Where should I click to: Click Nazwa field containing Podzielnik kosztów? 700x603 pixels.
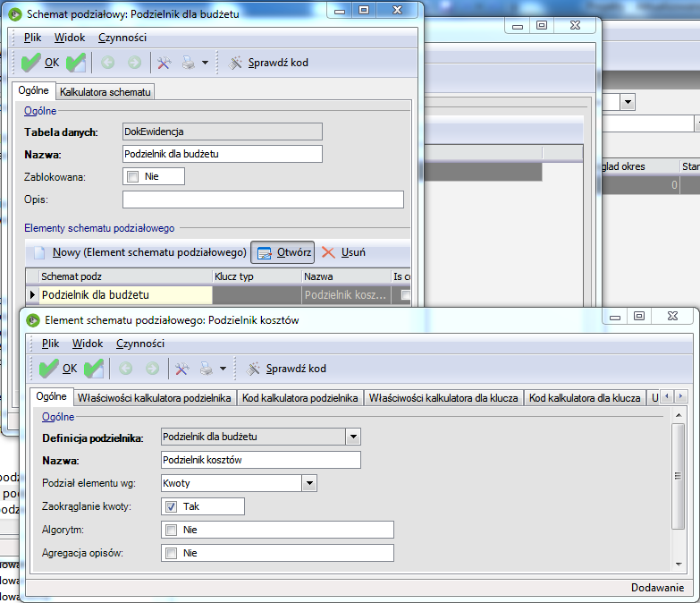click(x=261, y=460)
